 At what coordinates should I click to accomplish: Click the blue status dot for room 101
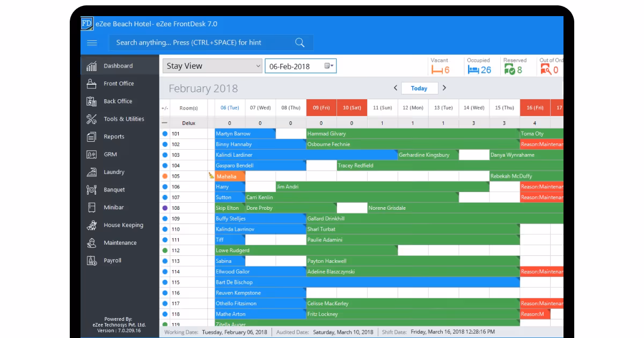(x=165, y=134)
